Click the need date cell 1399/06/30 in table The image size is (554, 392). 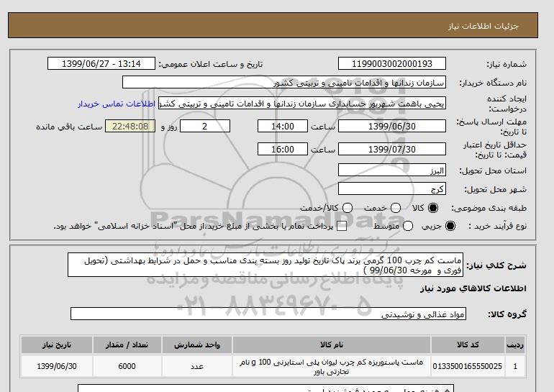tap(57, 367)
